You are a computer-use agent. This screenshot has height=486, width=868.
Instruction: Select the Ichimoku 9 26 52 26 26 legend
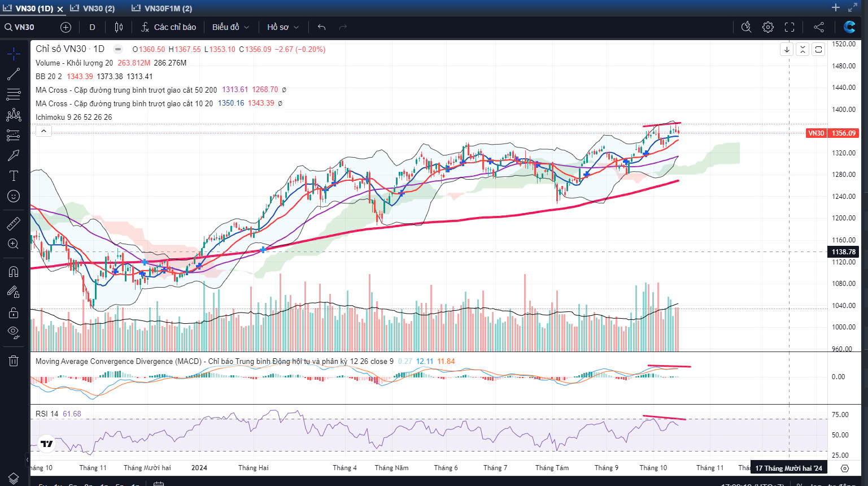tap(73, 117)
